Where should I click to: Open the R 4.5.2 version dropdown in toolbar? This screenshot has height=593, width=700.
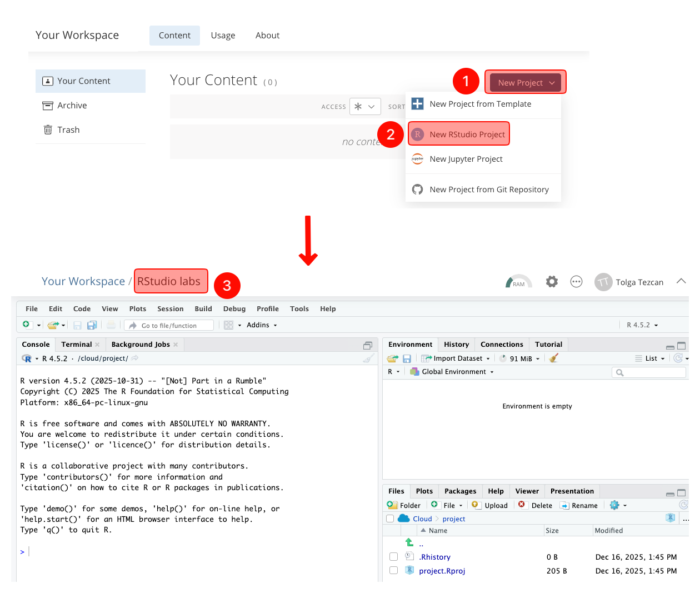tap(642, 325)
